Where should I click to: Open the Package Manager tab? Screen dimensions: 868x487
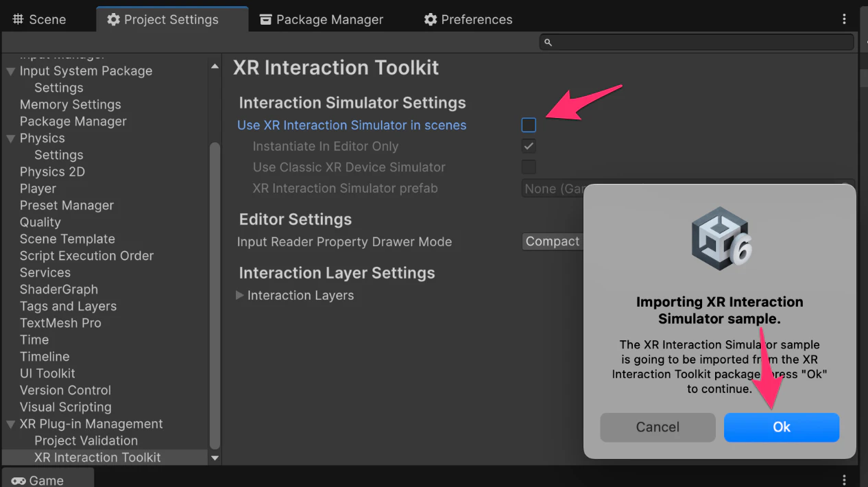pyautogui.click(x=322, y=19)
